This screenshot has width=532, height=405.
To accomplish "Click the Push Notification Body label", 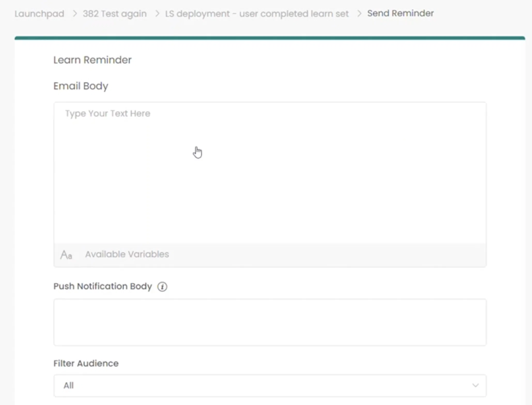I will (x=103, y=286).
